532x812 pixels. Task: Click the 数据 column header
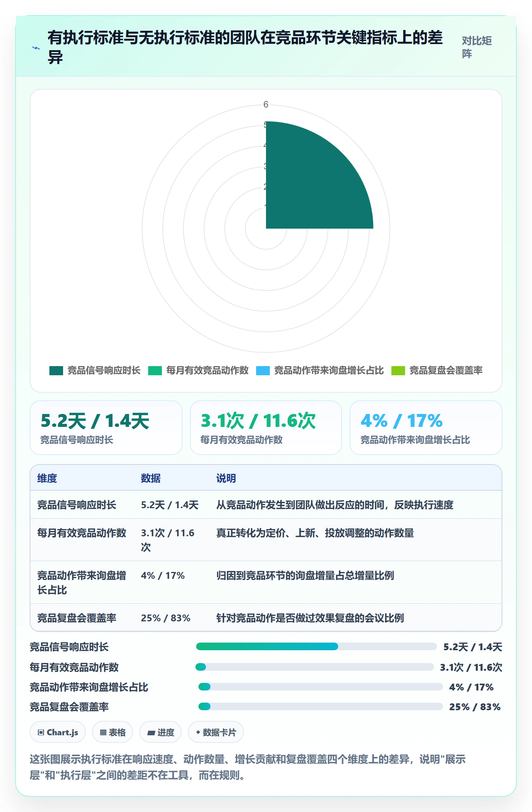click(x=151, y=478)
